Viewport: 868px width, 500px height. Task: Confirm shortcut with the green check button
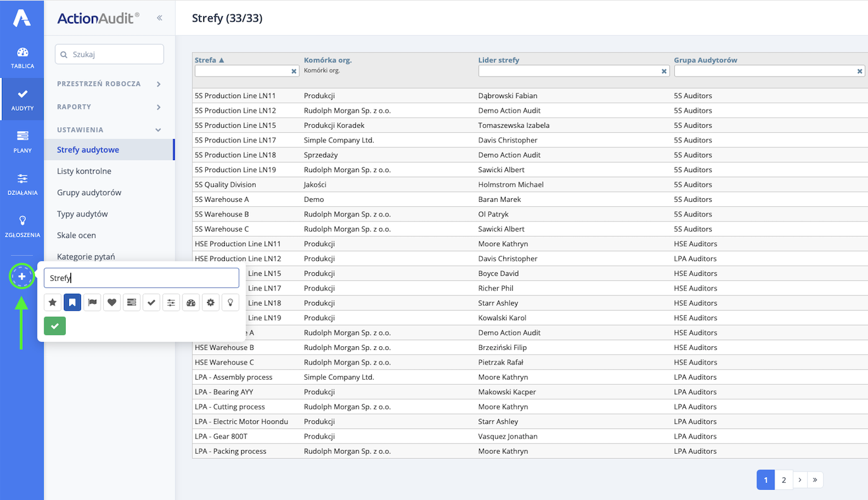click(x=55, y=326)
